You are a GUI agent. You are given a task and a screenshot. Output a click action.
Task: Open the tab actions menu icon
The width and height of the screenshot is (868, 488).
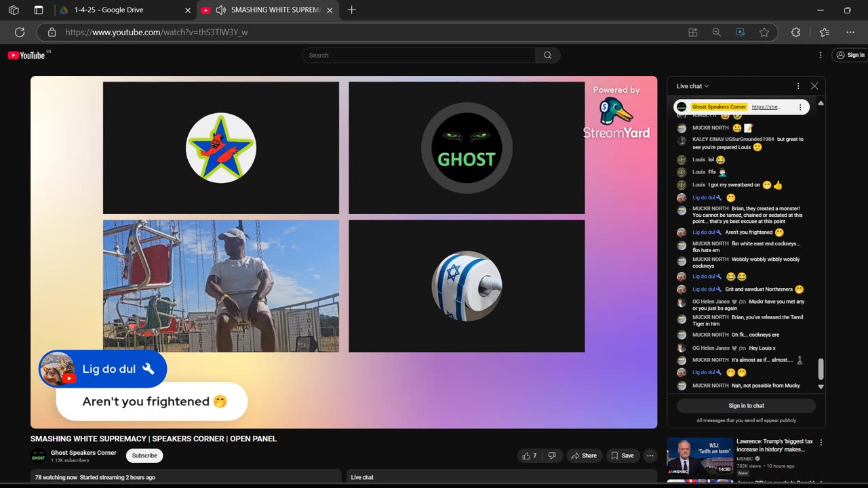pos(39,10)
